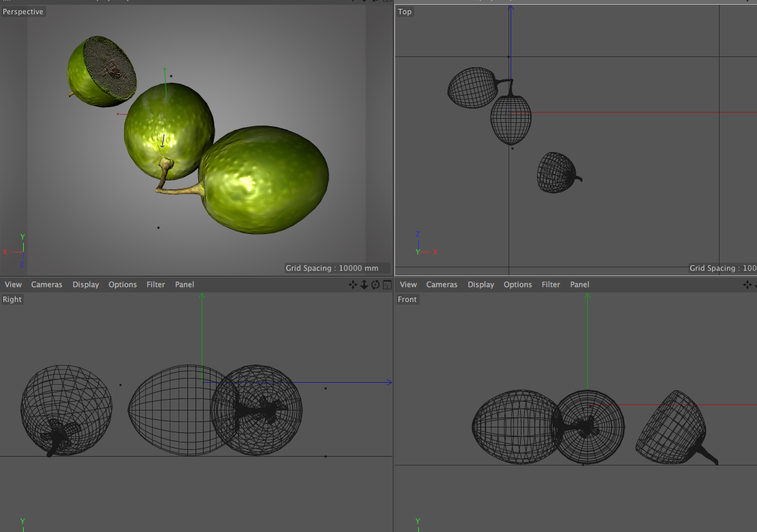
Task: Click the rotate camera icon in Right viewport
Action: click(375, 285)
